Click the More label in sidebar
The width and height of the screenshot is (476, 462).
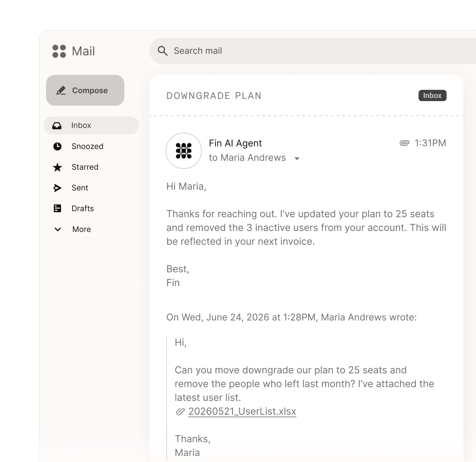click(81, 229)
